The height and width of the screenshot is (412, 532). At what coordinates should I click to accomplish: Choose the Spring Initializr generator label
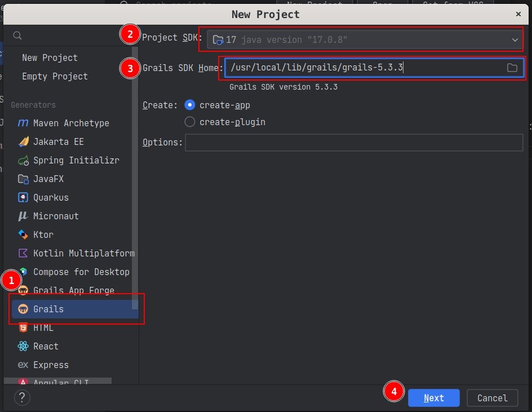(76, 160)
